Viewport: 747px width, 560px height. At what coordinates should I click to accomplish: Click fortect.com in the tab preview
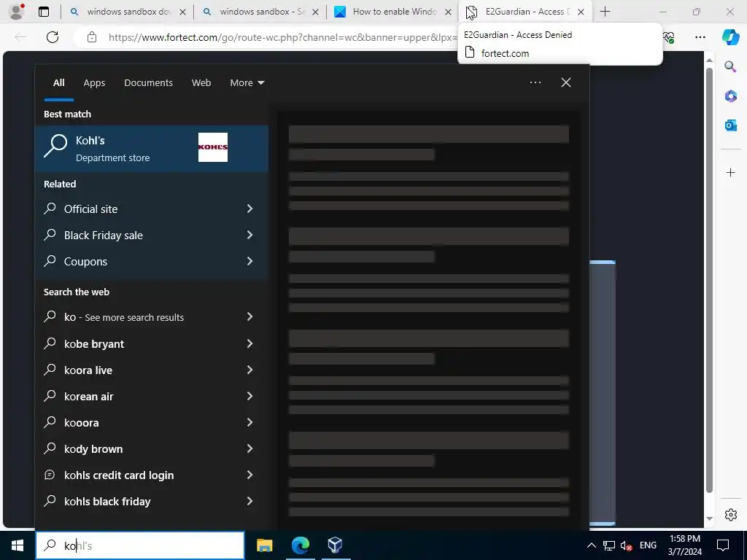(505, 53)
